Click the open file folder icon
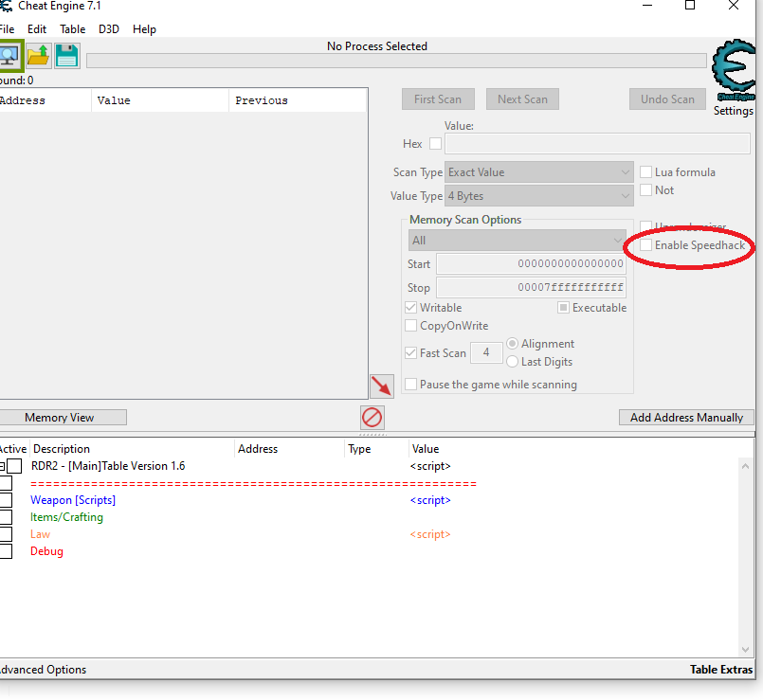Screen dimensions: 763x700 pos(39,56)
